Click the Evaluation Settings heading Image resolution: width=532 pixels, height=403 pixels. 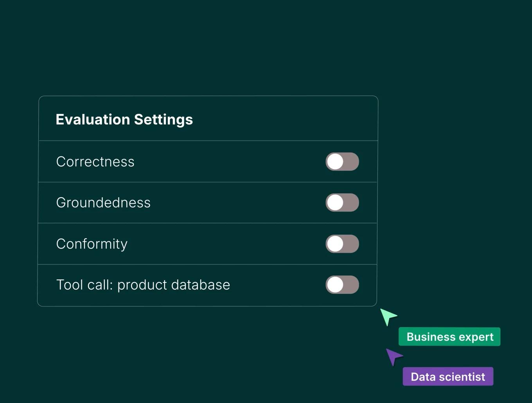[124, 119]
